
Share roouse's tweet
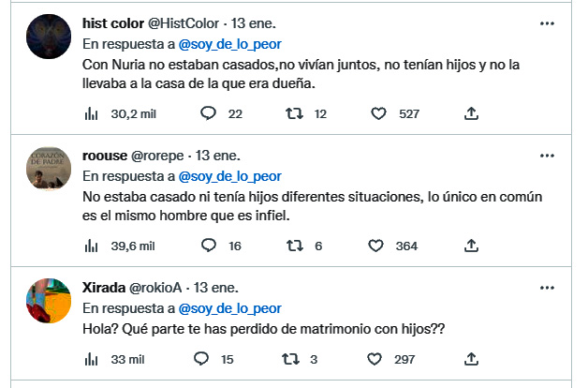click(472, 246)
